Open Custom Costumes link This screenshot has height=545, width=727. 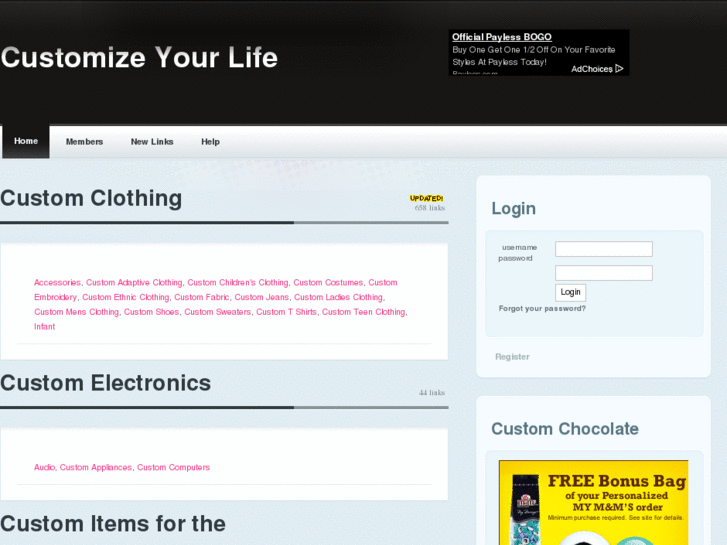point(328,282)
